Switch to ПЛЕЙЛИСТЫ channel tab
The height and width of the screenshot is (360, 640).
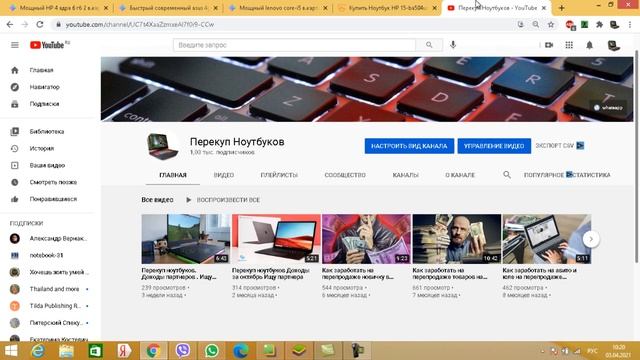click(x=279, y=175)
